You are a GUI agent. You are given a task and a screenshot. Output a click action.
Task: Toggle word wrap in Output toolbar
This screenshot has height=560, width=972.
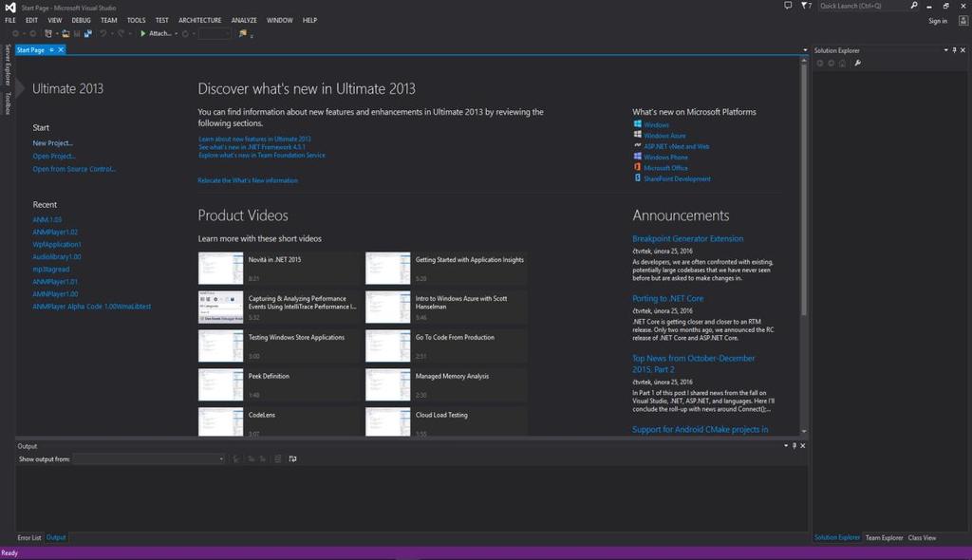292,458
